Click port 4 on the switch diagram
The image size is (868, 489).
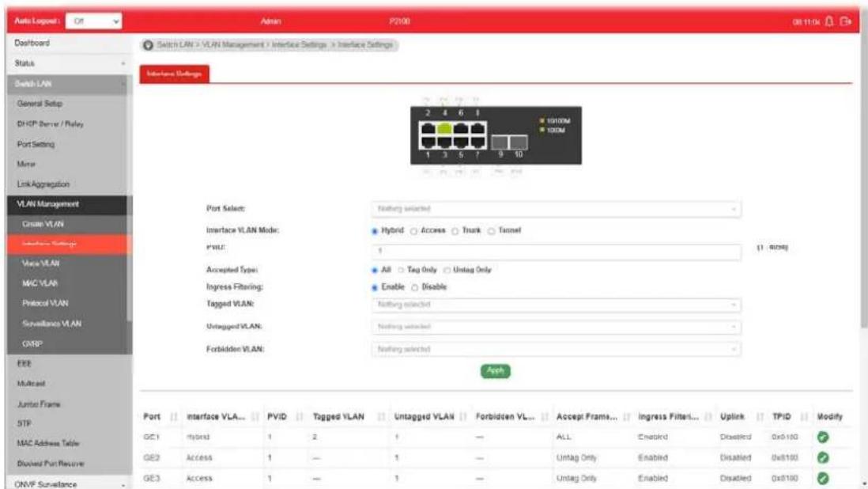(x=444, y=128)
